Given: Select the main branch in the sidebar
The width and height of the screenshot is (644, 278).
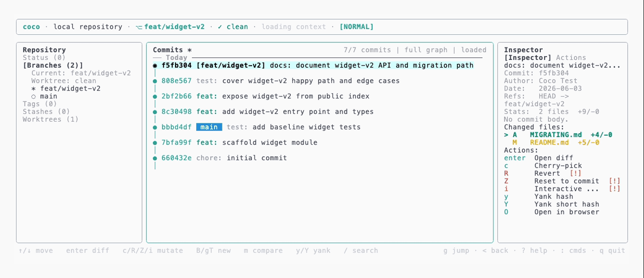Looking at the screenshot, I should point(44,96).
